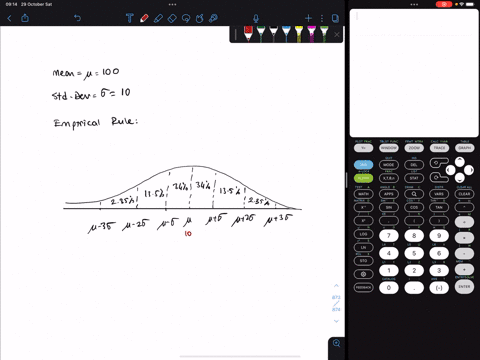Tap the COS calculator key
Viewport: 480px width, 360px height.
coord(414,207)
